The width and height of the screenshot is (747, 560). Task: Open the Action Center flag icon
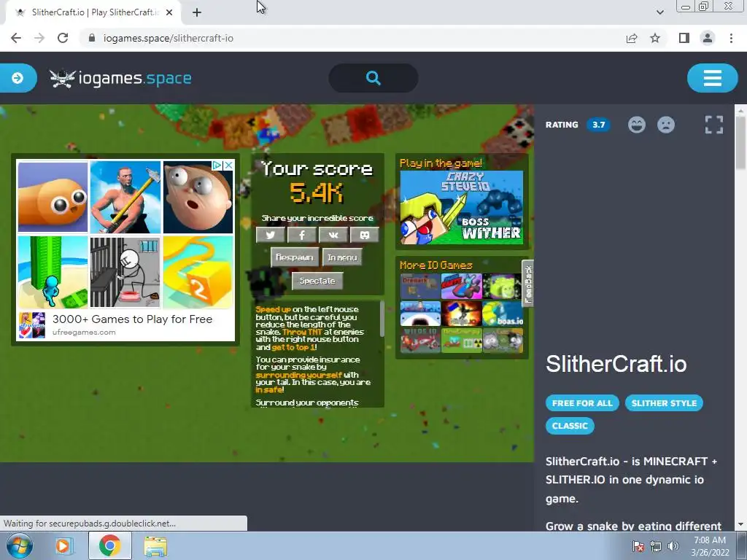[638, 546]
